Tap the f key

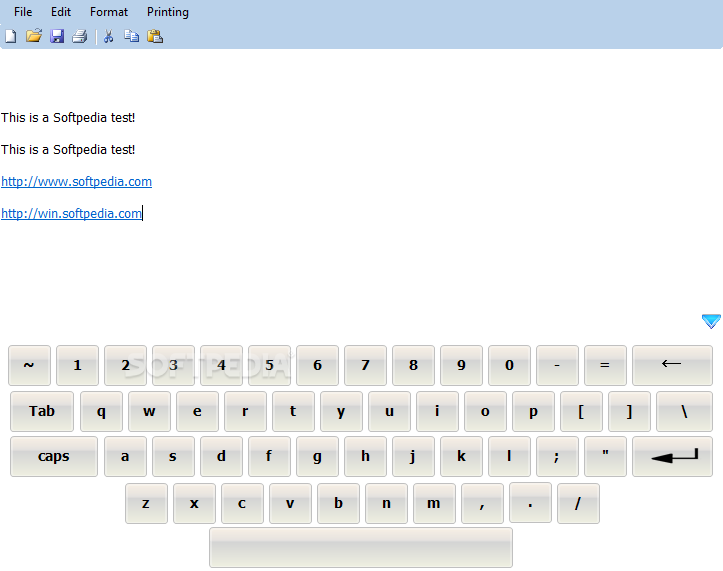pyautogui.click(x=269, y=457)
